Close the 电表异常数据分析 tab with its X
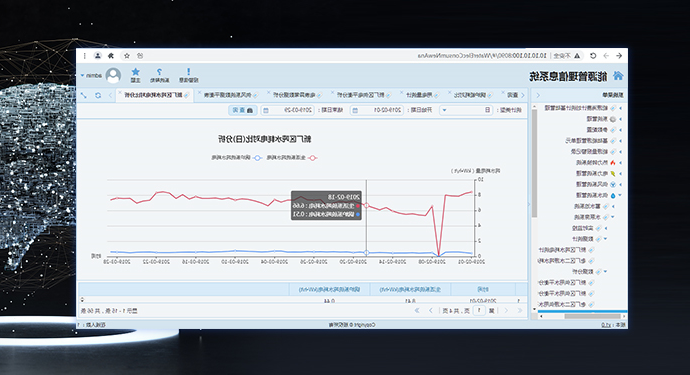690x375 pixels. point(268,93)
